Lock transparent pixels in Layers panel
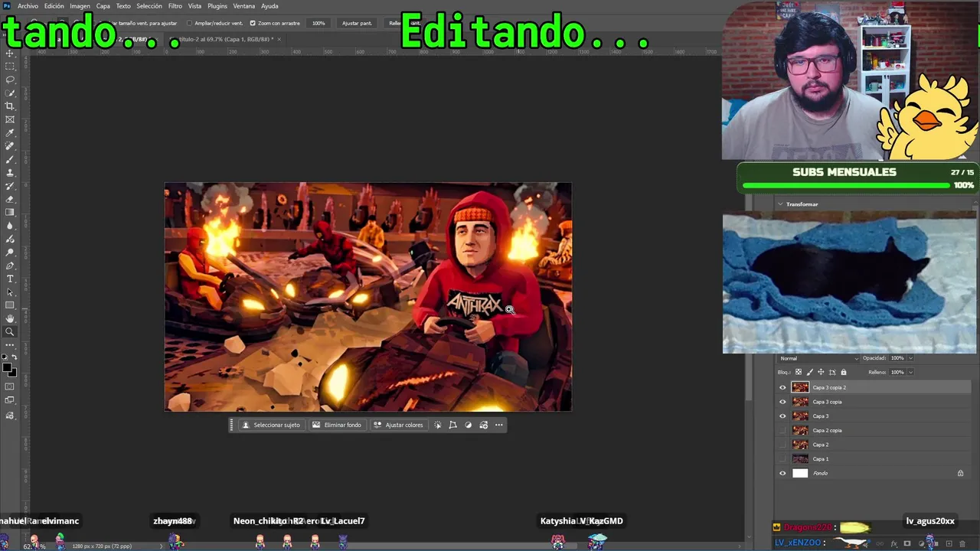 [799, 373]
